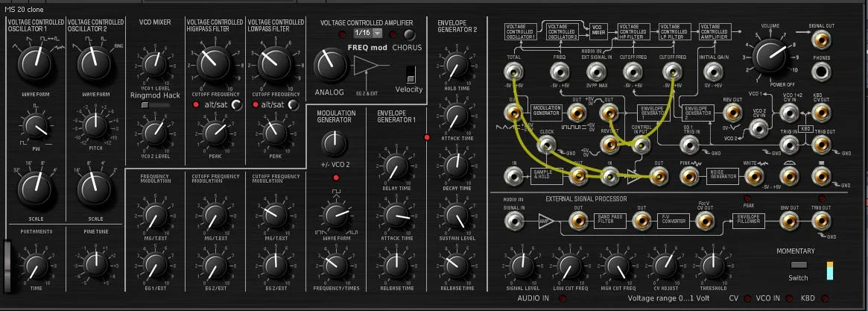Click the Modulation Generator square wave OUT jack
868x311 pixels.
(578, 113)
